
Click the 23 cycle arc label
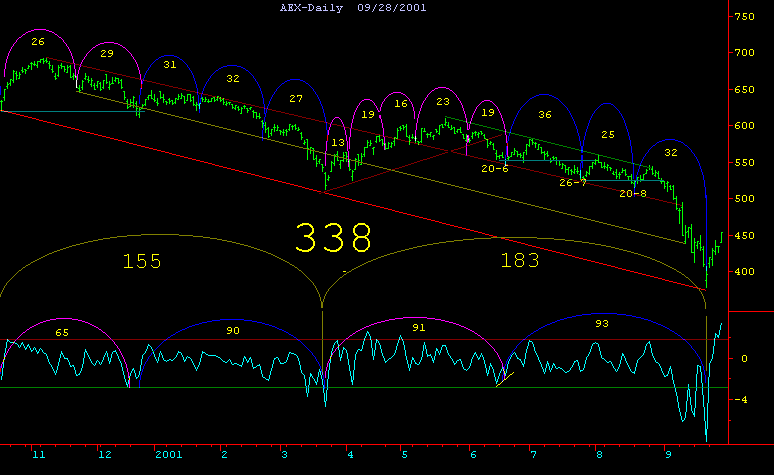pos(443,102)
